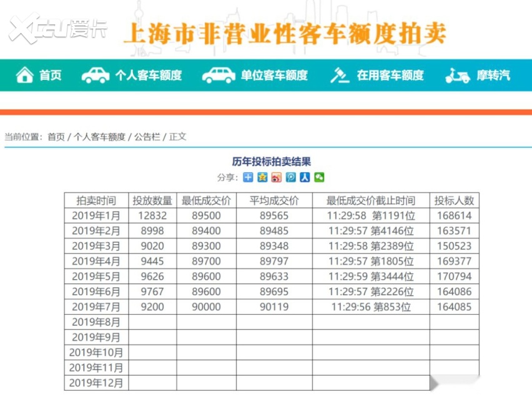Share to QQ Zone via star icon
532x407 pixels.
coord(262,177)
